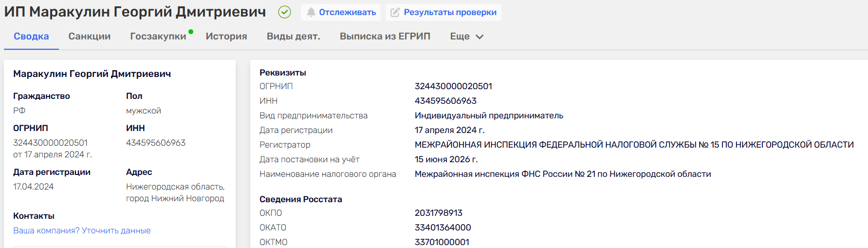Click address Нижегородская область, город Нижний Новгород
The image size is (868, 248).
[x=175, y=192]
